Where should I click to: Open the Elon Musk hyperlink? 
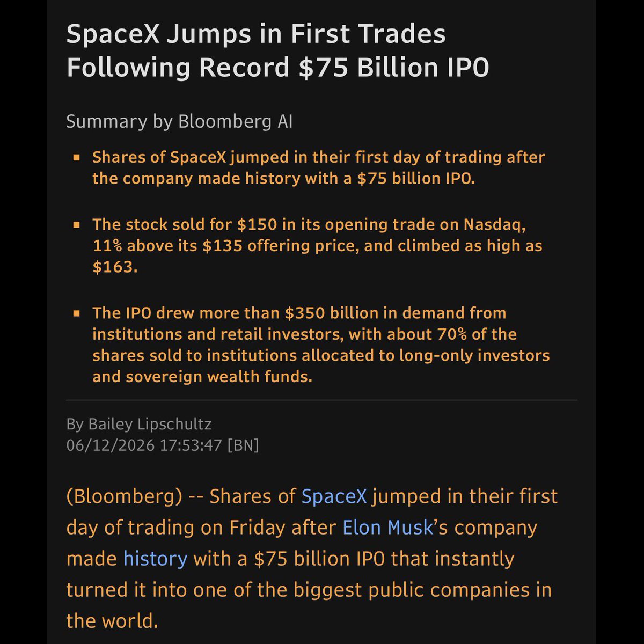coord(388,528)
